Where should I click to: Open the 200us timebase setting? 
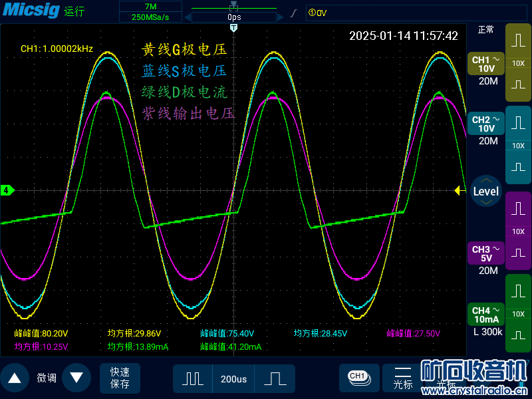[233, 379]
